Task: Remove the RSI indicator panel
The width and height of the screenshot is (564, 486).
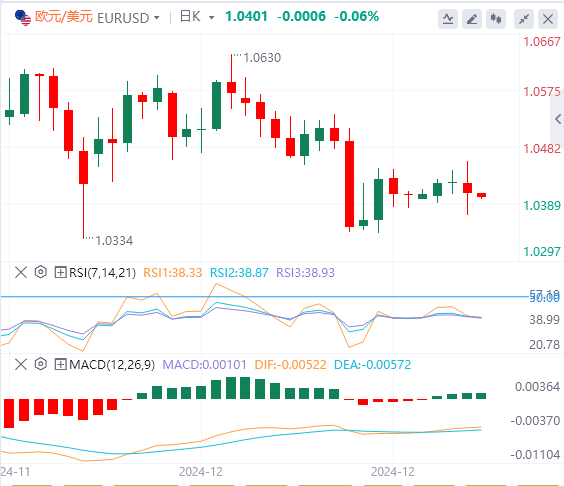Action: pos(21,272)
